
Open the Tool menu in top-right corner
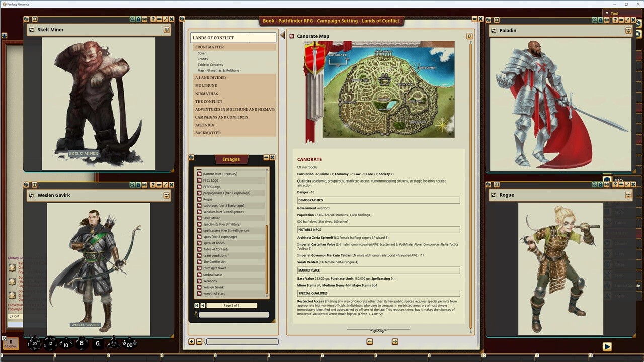(x=614, y=13)
